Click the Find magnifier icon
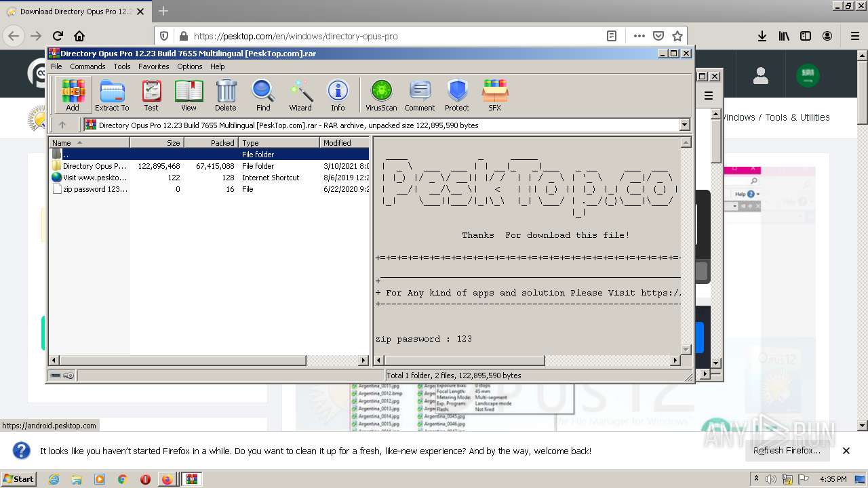Image resolution: width=868 pixels, height=488 pixels. [x=263, y=95]
